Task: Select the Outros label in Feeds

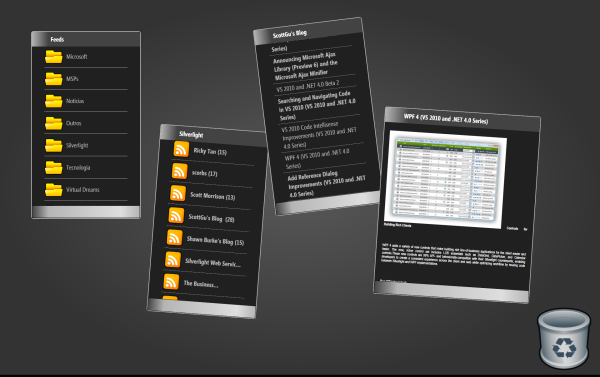Action: pyautogui.click(x=73, y=123)
